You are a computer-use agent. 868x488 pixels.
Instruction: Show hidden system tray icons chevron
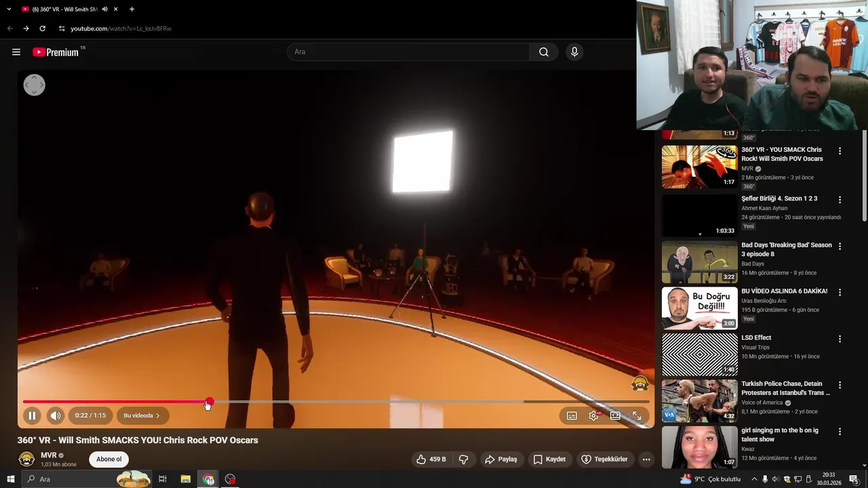(x=754, y=479)
